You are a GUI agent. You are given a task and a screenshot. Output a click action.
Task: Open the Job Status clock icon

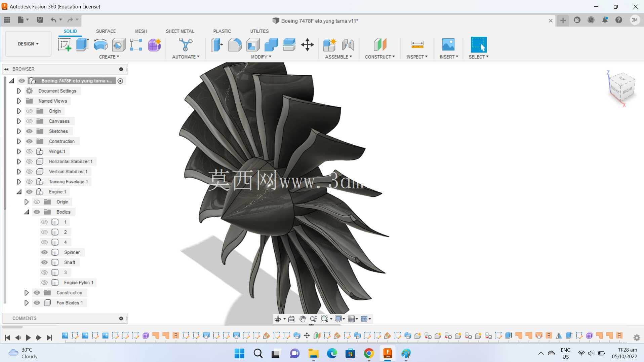(591, 20)
